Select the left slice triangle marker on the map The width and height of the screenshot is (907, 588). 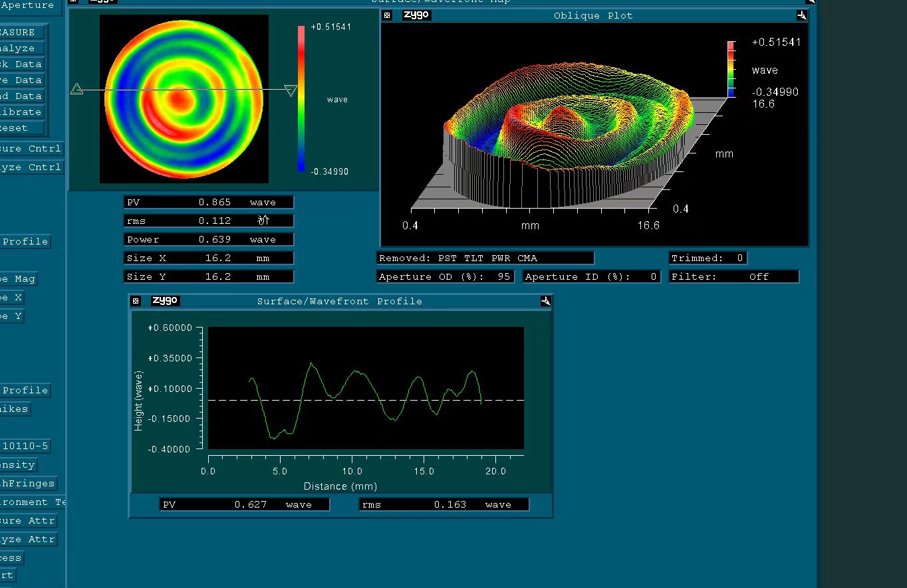(77, 90)
